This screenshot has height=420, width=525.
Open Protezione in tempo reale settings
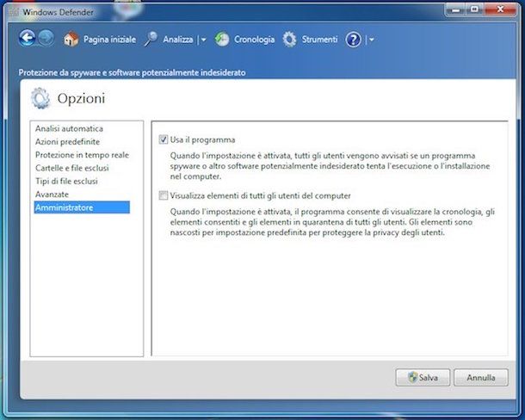(x=82, y=155)
